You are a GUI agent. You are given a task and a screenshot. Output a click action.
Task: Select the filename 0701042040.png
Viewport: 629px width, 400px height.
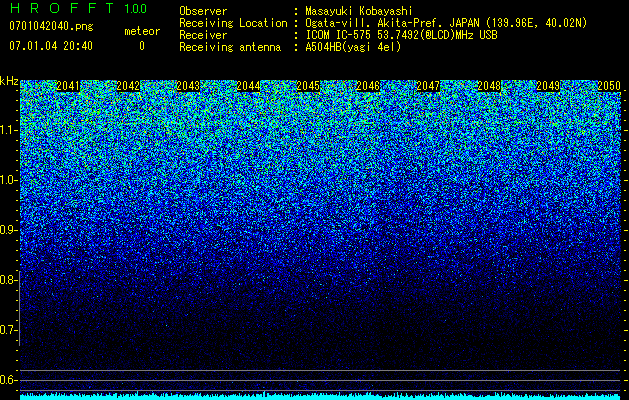(x=51, y=26)
